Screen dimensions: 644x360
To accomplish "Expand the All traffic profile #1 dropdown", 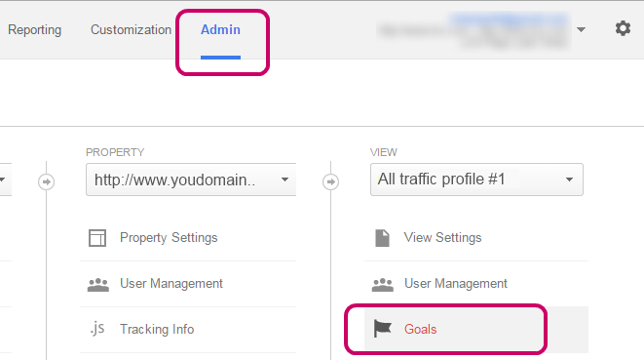I will click(x=476, y=180).
